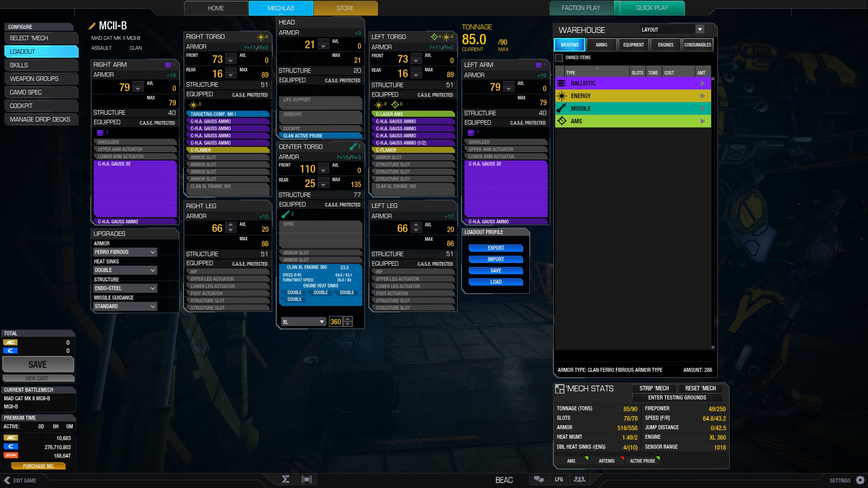Switch to the Store tab
The image size is (868, 488).
tap(345, 8)
